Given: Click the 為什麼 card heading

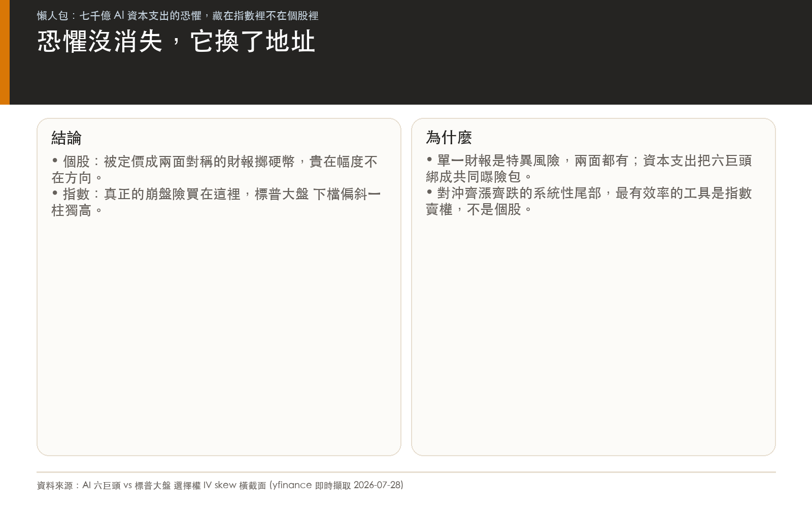Looking at the screenshot, I should [x=449, y=137].
